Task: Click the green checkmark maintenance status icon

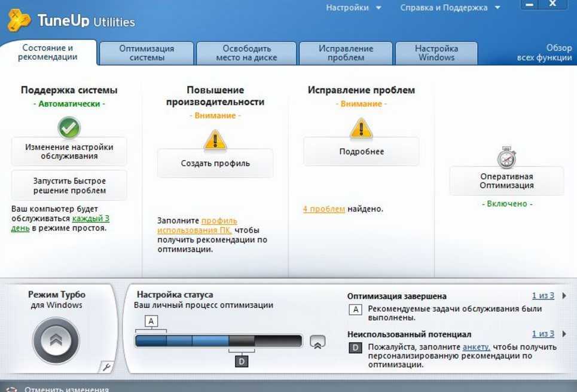Action: pyautogui.click(x=69, y=128)
